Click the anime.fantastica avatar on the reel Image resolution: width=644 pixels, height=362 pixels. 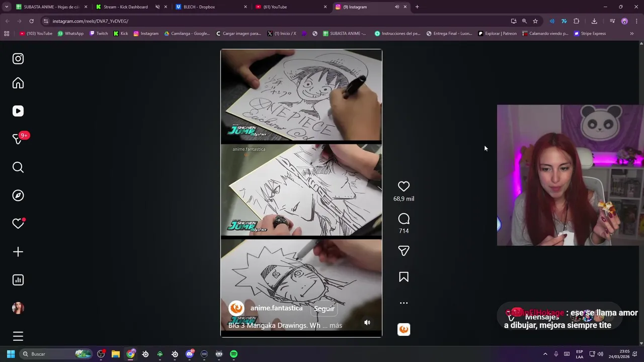(236, 308)
